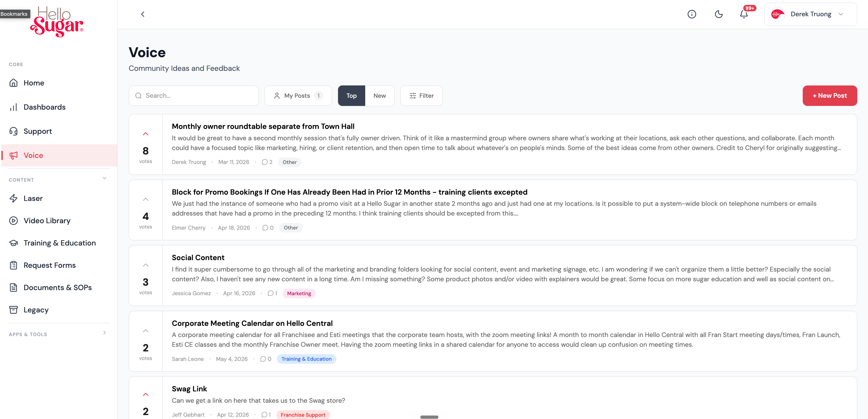Screen dimensions: 868x419
Task: Click Derek Truong's avatar picture
Action: point(778,14)
